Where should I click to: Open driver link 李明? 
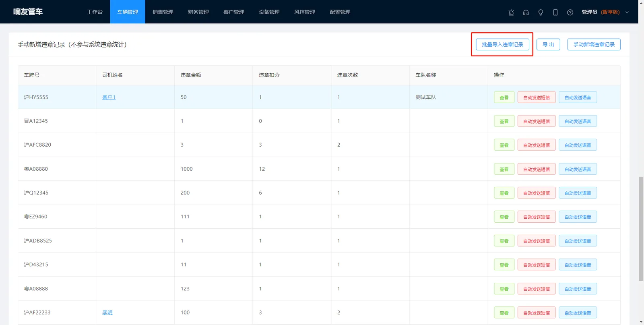[107, 313]
